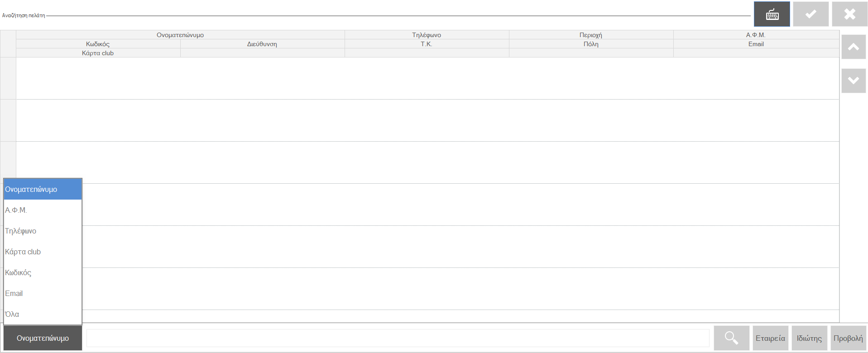868x353 pixels.
Task: Choose Email in the dropdown list
Action: point(43,293)
